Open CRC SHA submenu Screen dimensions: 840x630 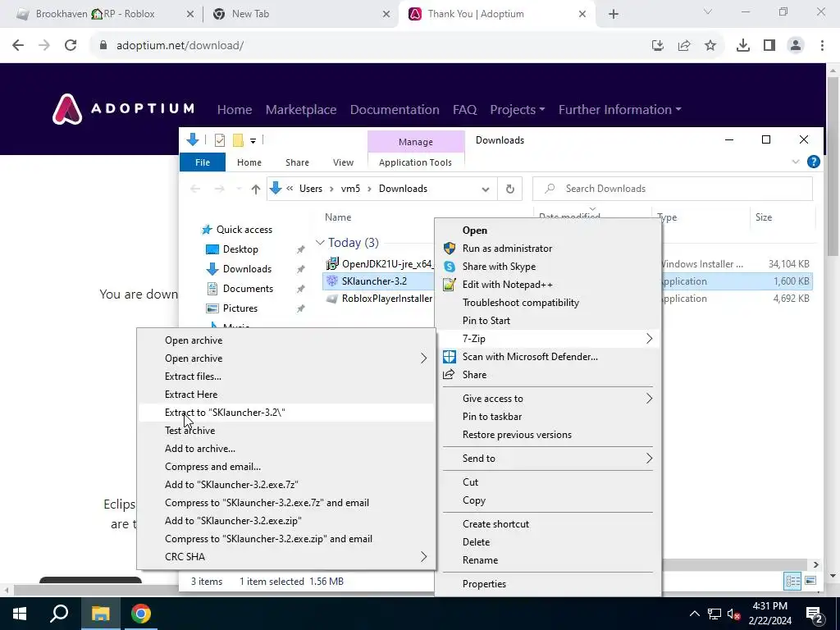286,557
